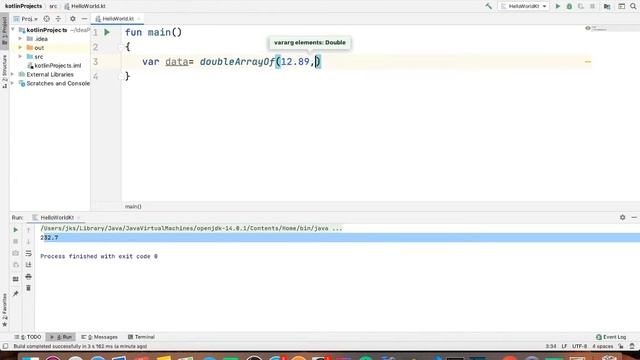This screenshot has width=640, height=360.
Task: Expand External Libraries node
Action: click(13, 74)
